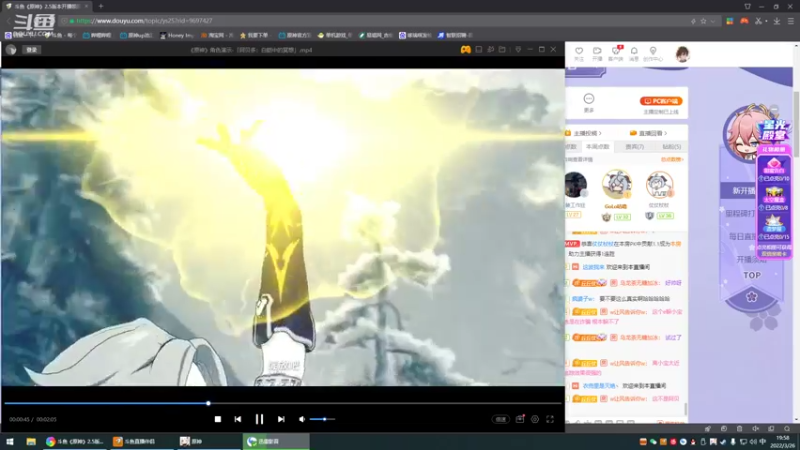Open the Creator Center icon
800x450 pixels.
pyautogui.click(x=653, y=54)
